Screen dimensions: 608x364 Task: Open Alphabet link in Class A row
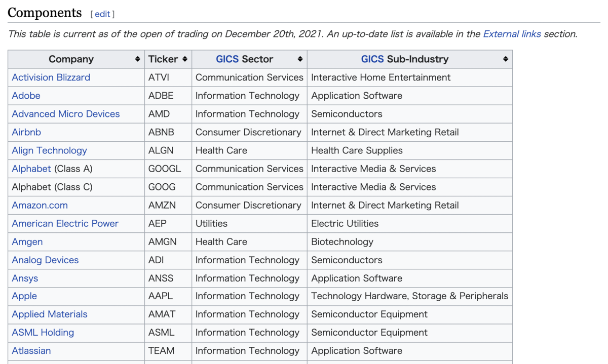pyautogui.click(x=31, y=169)
